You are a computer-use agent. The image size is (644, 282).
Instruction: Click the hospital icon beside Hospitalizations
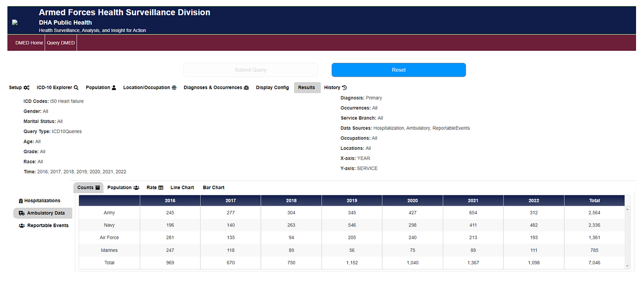(x=21, y=201)
